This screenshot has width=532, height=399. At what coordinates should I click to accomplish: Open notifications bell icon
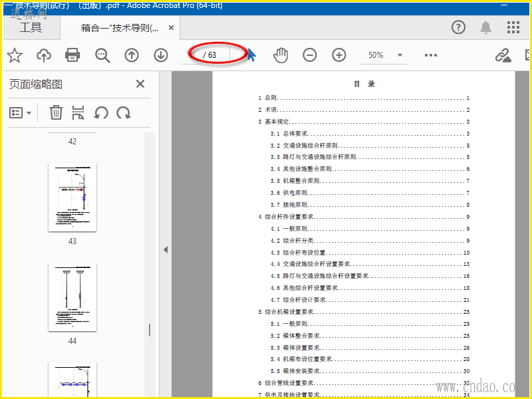486,27
